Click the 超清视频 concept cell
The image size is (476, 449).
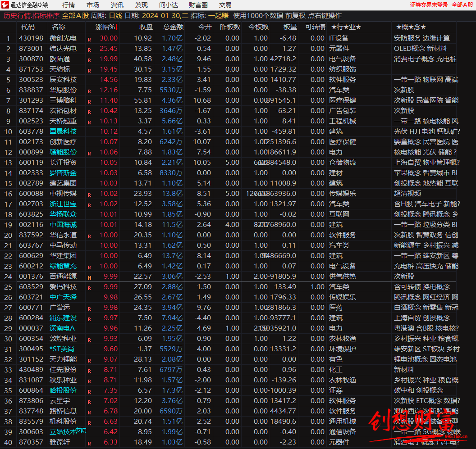point(407,194)
